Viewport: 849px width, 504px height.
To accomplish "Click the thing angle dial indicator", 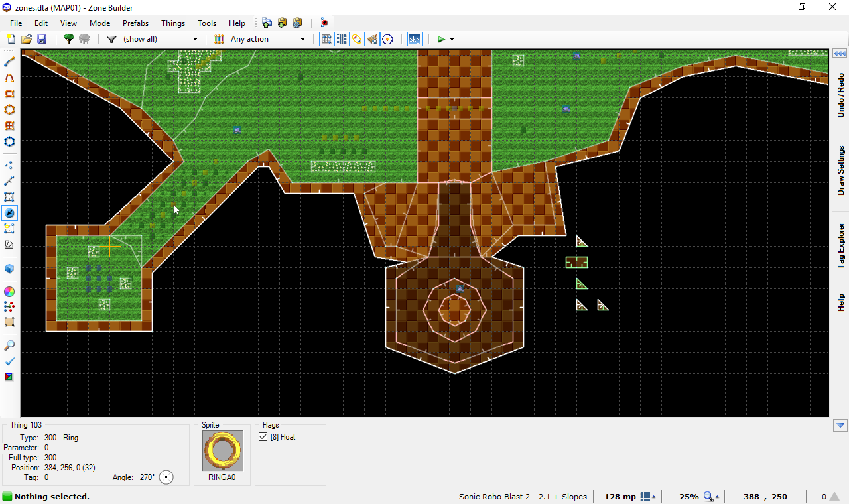I will coord(166,477).
